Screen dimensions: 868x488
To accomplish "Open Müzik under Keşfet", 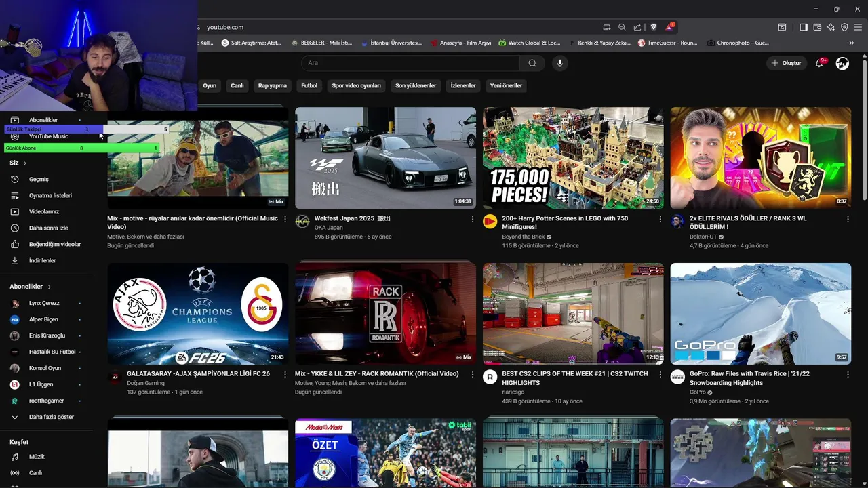I will coord(46,457).
